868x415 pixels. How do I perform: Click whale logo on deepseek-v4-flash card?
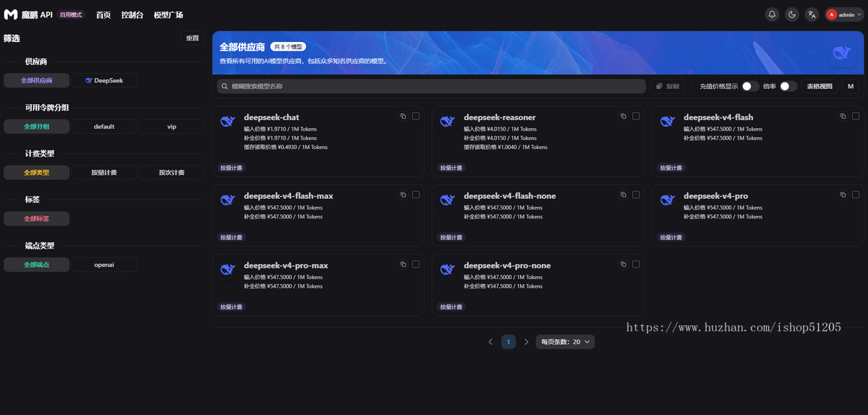pos(668,121)
